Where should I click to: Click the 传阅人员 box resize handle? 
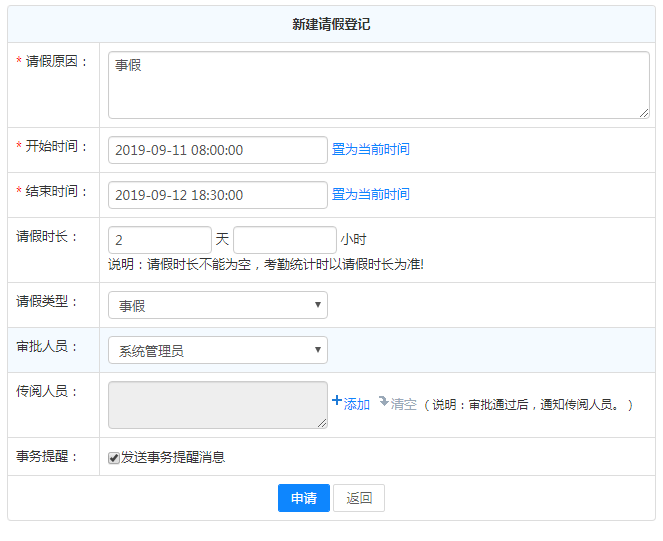point(322,423)
